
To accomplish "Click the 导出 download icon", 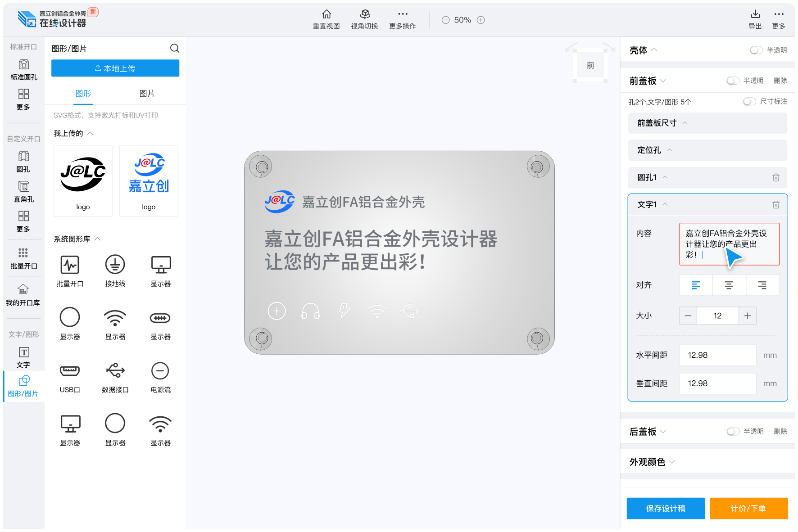I will click(755, 14).
